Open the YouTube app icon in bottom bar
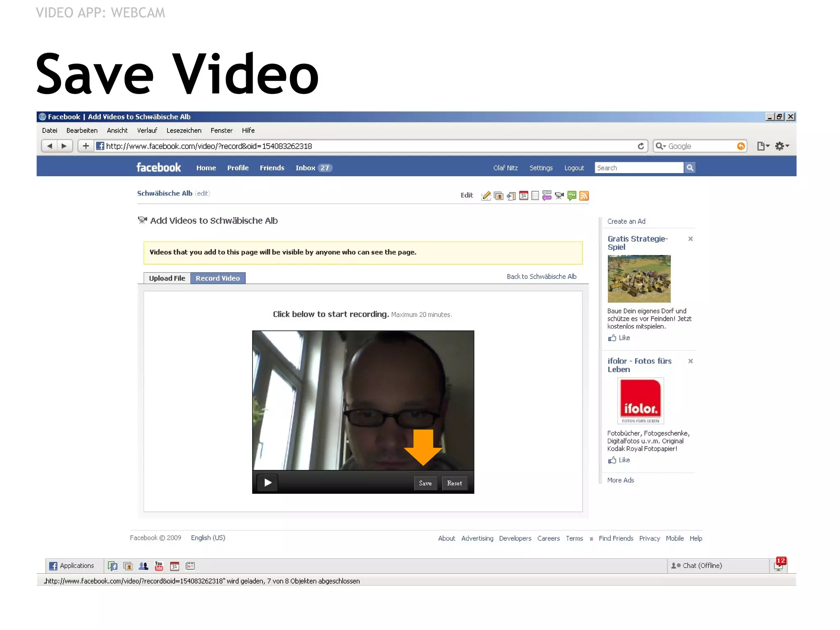840x630 pixels. click(x=159, y=566)
